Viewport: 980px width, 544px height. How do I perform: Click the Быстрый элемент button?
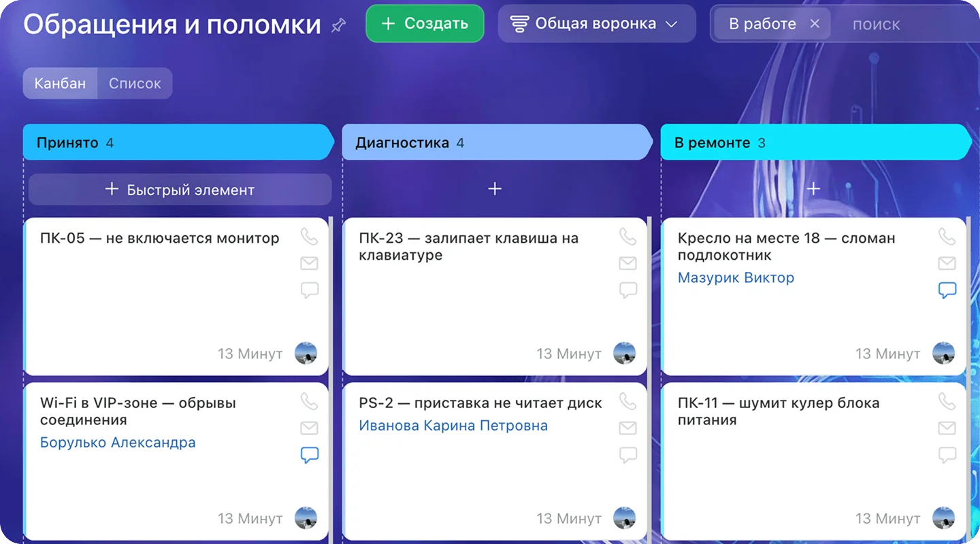click(180, 190)
